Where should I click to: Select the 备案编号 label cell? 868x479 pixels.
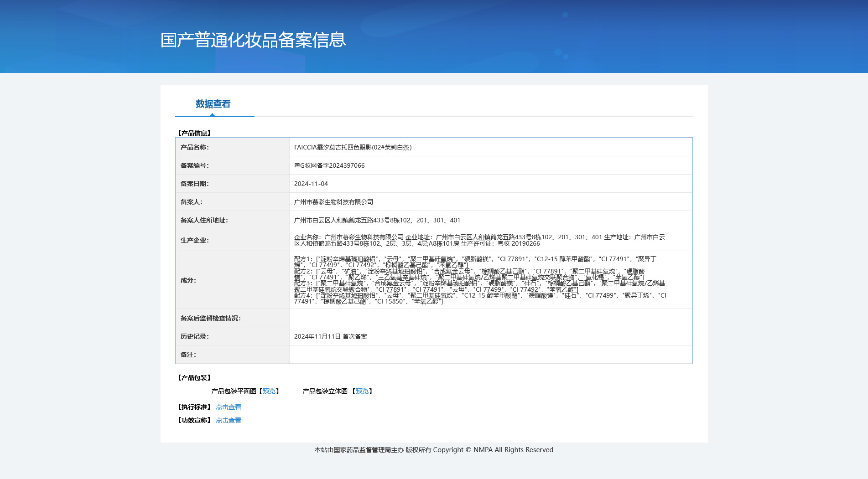point(233,165)
